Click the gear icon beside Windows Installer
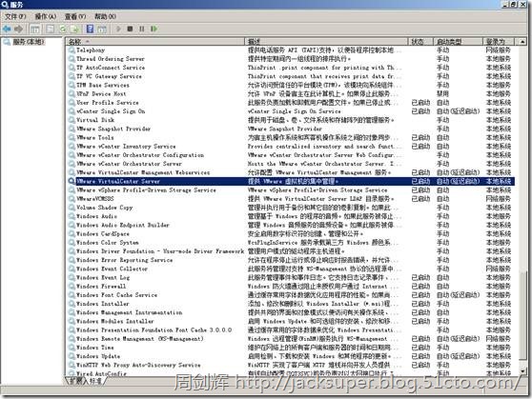 pyautogui.click(x=72, y=304)
